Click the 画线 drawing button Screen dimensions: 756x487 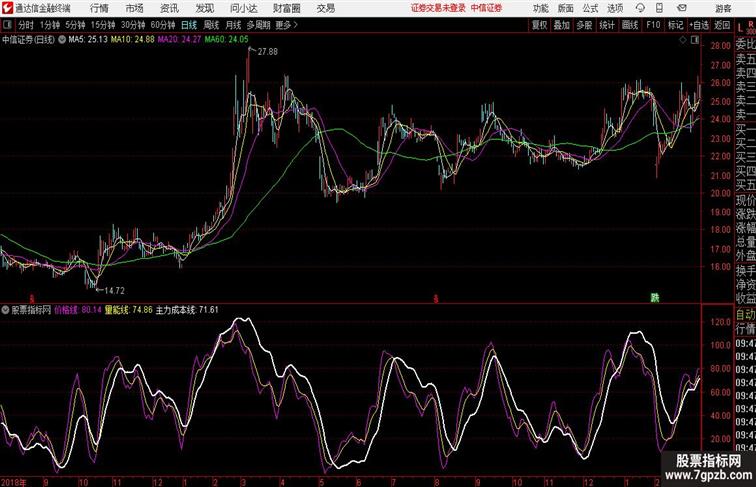(630, 25)
